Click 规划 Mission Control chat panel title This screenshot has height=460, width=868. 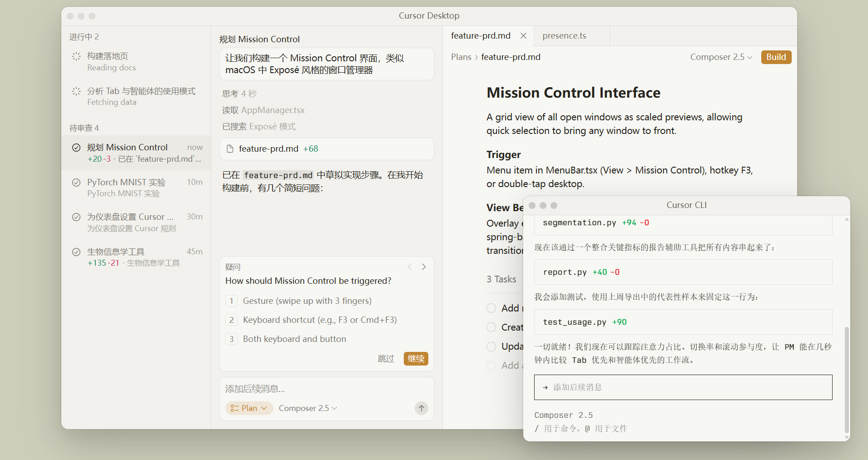pyautogui.click(x=259, y=40)
